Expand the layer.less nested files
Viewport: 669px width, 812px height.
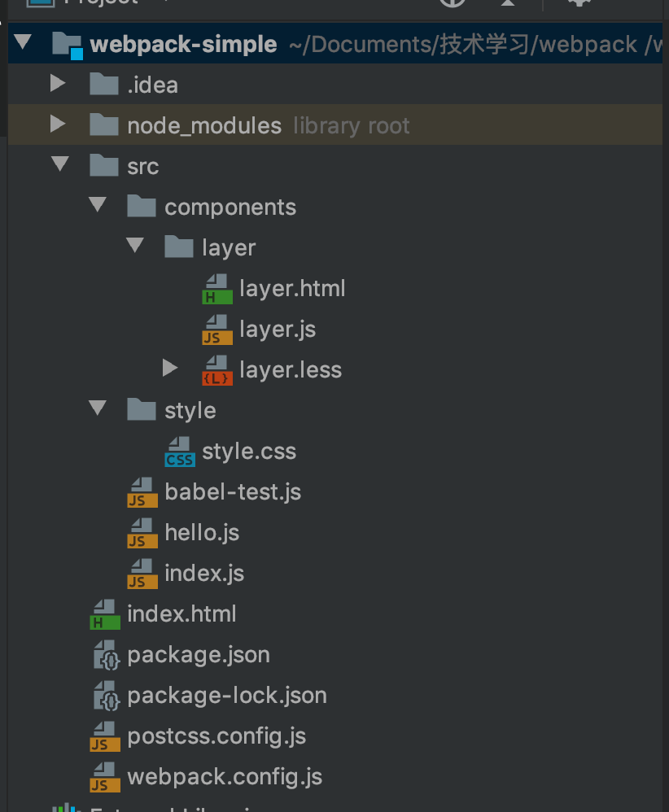[x=169, y=369]
